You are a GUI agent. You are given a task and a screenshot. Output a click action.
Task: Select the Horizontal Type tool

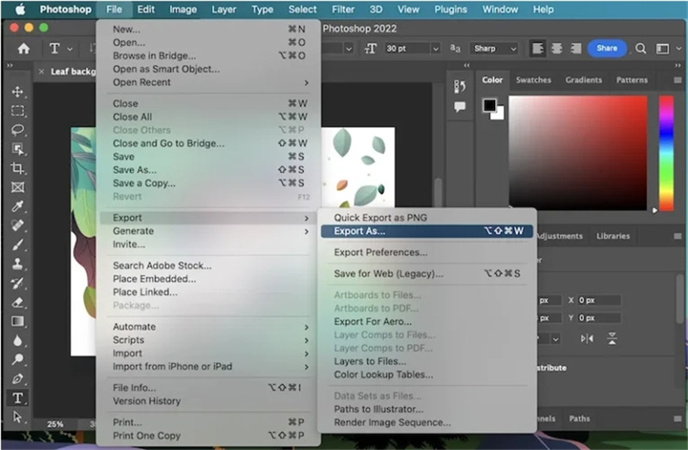pyautogui.click(x=18, y=398)
